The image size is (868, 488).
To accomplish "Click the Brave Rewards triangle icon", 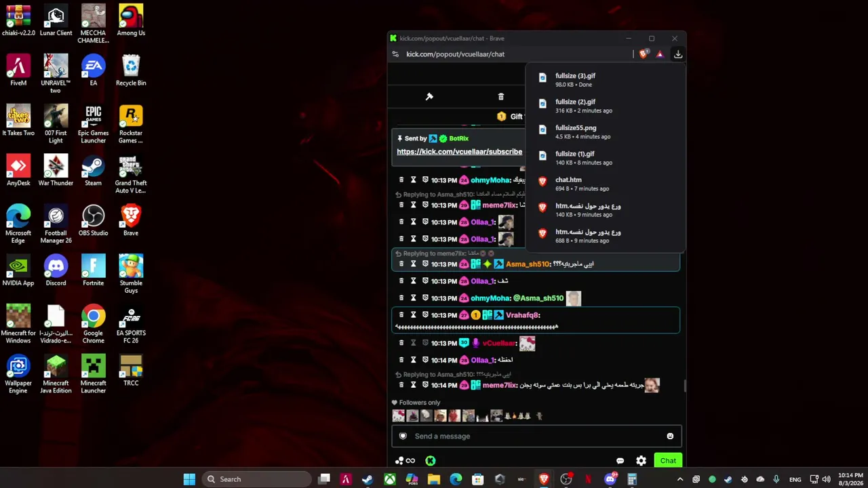I will 659,54.
